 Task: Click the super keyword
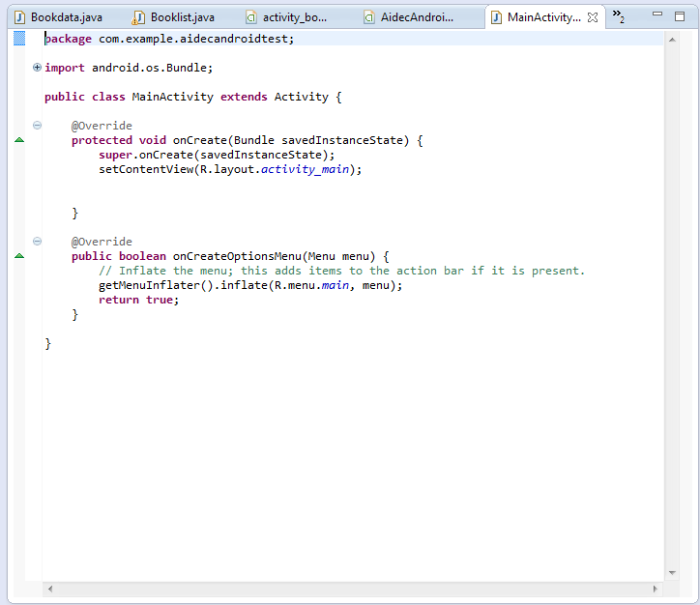coord(116,155)
